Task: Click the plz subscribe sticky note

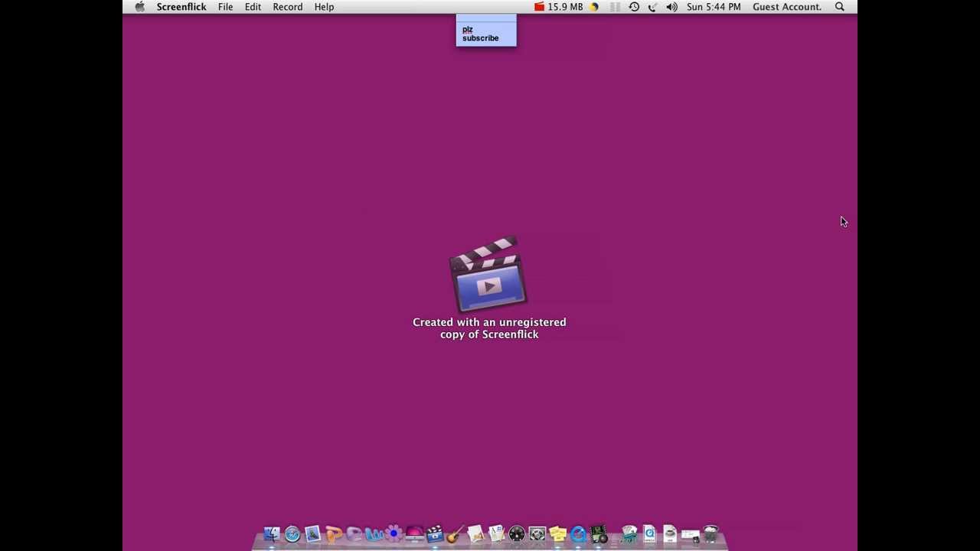Action: pos(486,31)
